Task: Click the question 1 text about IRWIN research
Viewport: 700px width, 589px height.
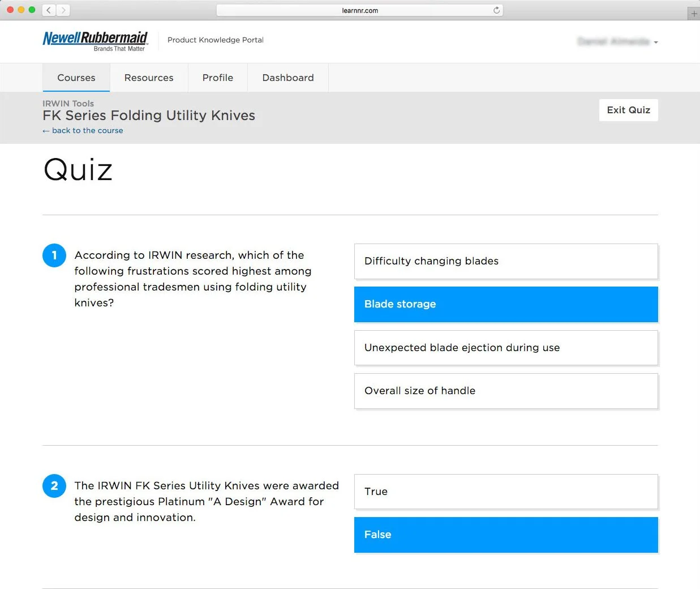Action: (x=193, y=279)
